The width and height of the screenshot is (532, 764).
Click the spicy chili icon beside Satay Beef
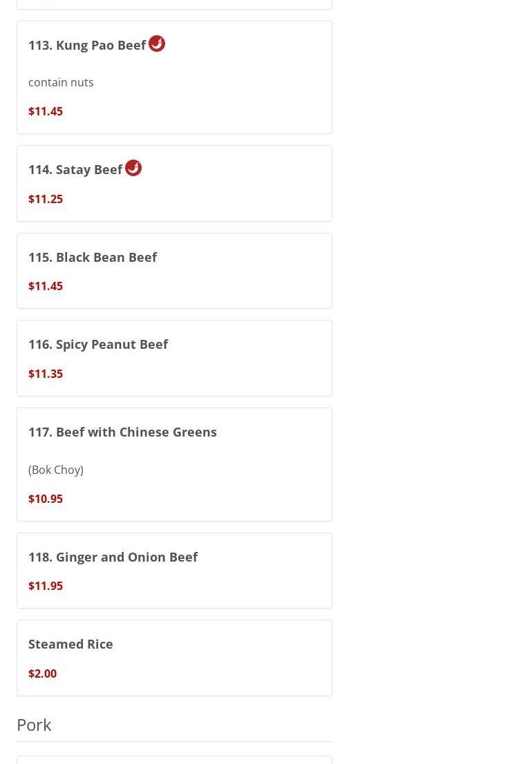[133, 168]
